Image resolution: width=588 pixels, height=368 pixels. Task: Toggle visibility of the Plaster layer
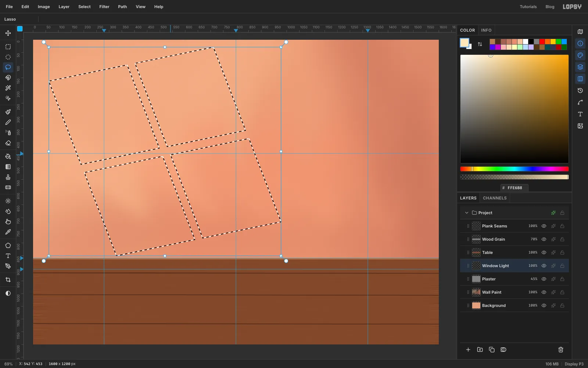click(544, 279)
